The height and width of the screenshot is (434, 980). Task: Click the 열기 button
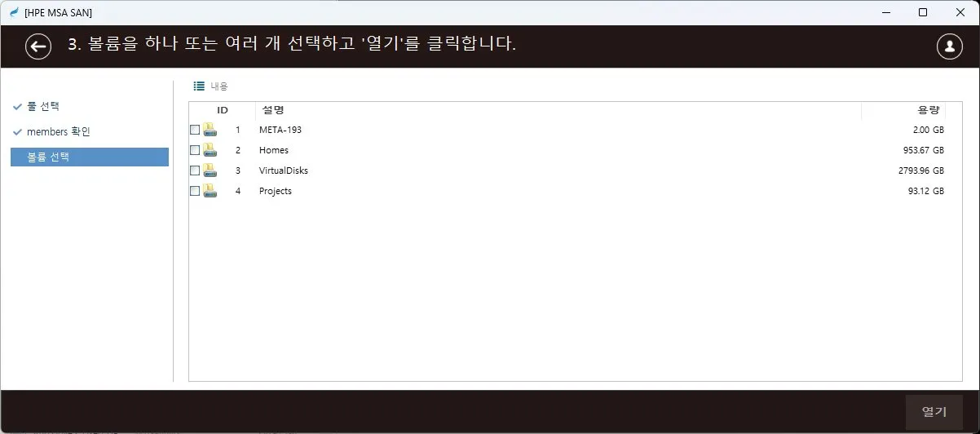pyautogui.click(x=934, y=411)
